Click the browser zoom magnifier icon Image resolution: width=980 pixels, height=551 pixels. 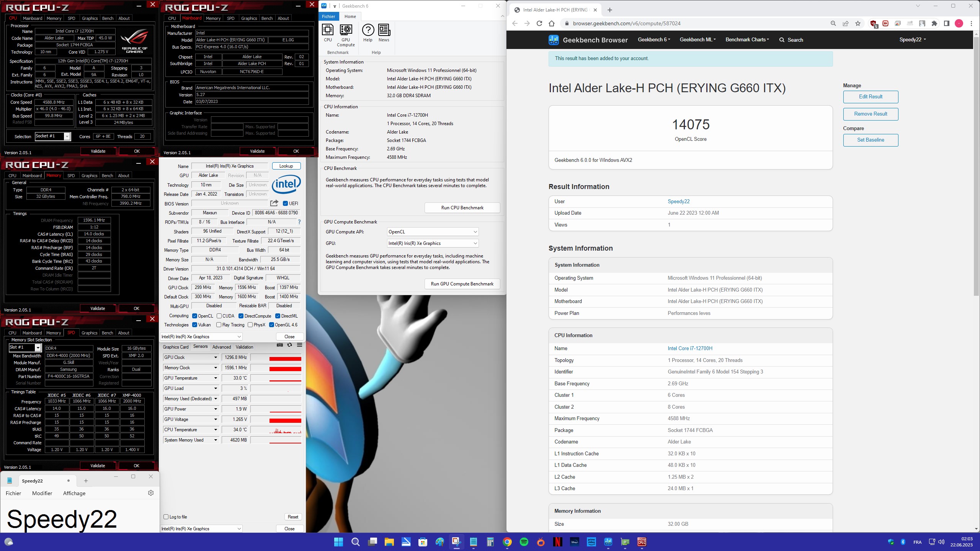pos(833,23)
